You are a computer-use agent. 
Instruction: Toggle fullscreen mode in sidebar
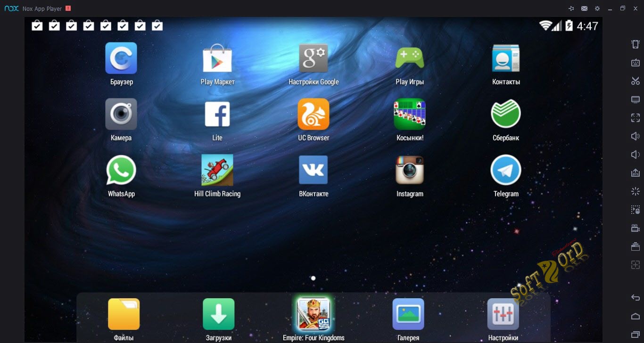636,118
